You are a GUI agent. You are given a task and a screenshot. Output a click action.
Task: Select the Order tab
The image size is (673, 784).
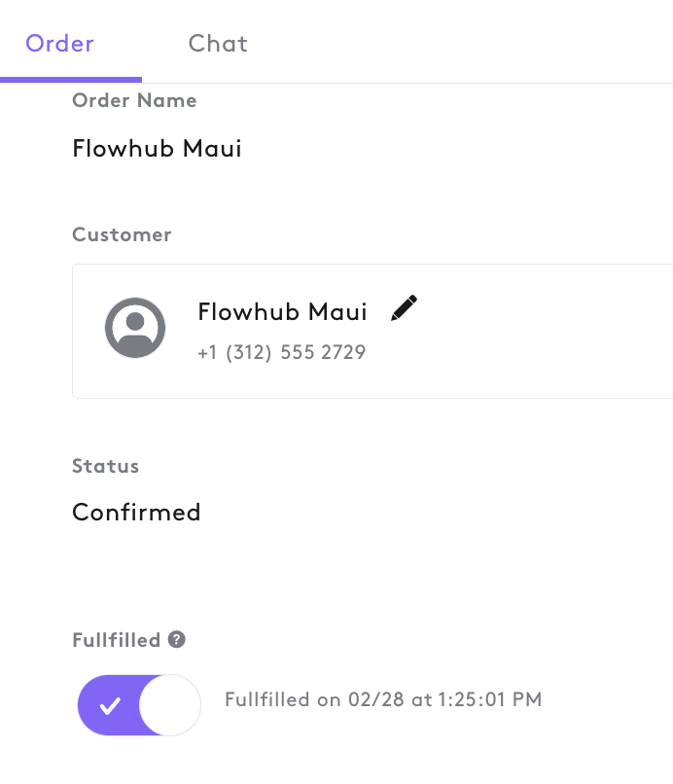click(x=59, y=44)
